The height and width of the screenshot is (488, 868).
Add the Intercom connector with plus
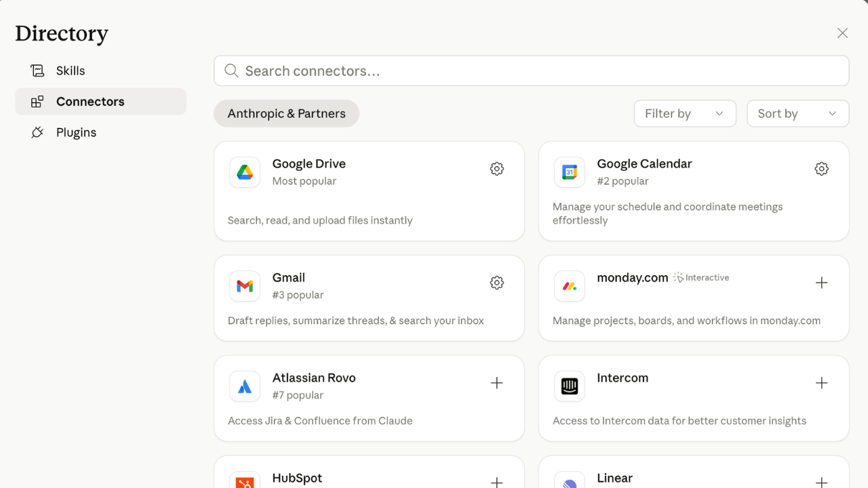click(x=822, y=383)
